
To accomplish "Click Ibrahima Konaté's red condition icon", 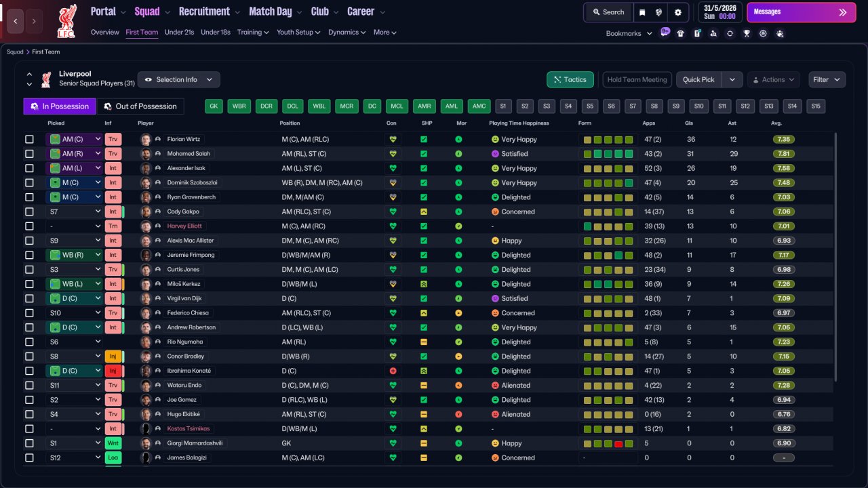I will coord(392,371).
